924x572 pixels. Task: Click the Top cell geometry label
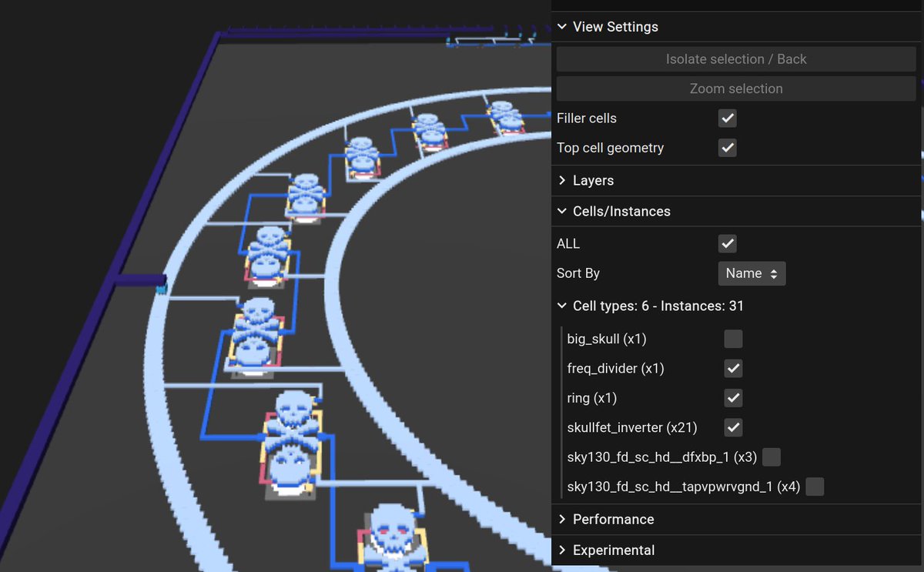tap(611, 148)
